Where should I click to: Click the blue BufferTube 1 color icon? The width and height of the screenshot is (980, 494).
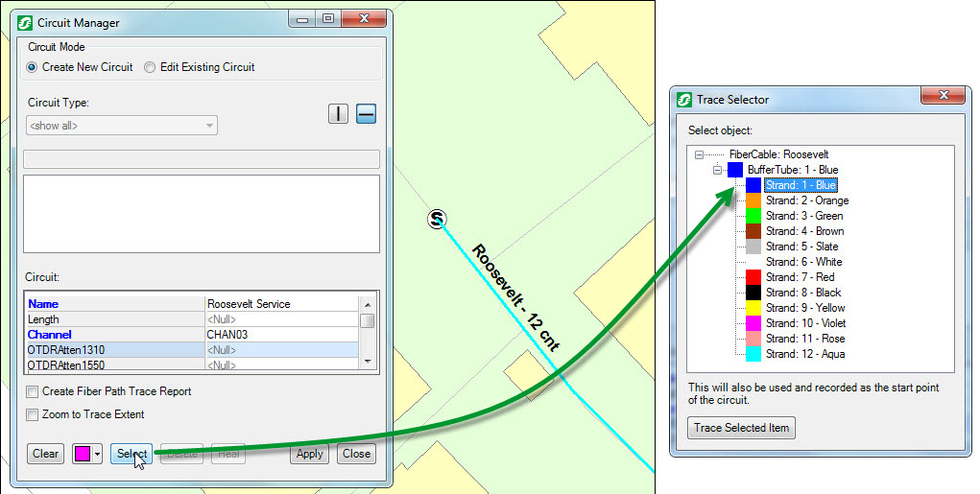pyautogui.click(x=735, y=169)
